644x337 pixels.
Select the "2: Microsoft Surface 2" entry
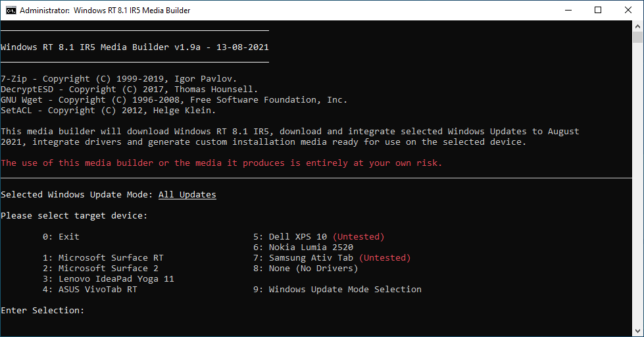(100, 269)
